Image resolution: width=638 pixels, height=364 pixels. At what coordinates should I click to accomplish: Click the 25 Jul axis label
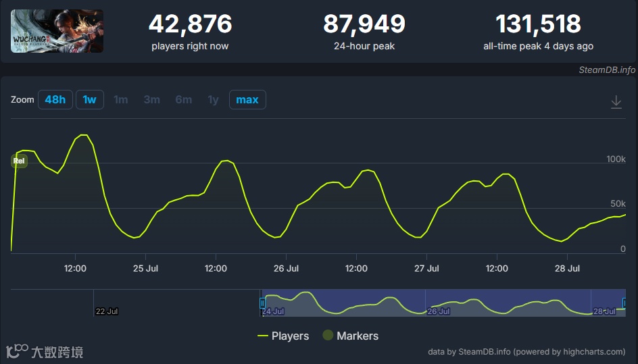(146, 268)
